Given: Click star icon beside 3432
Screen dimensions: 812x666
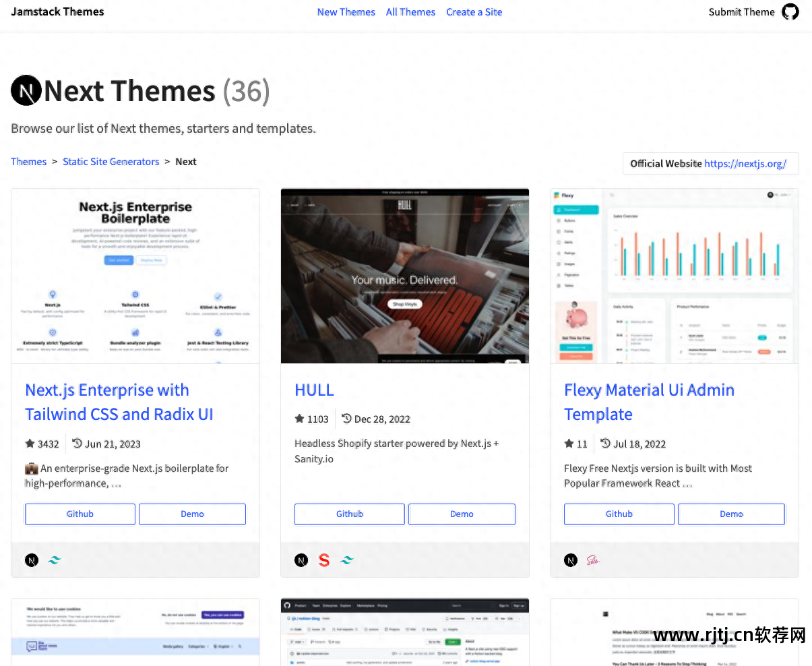Looking at the screenshot, I should coord(30,444).
